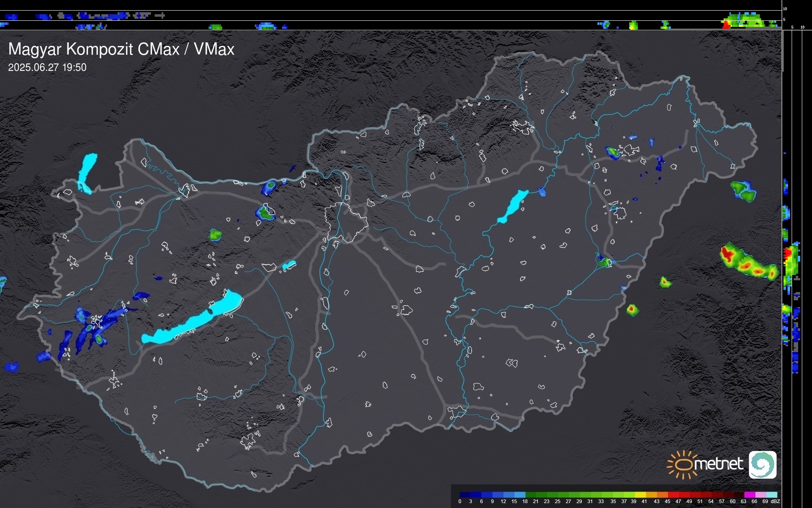Viewport: 812px width, 508px height.
Task: Click the grey vertical scrollbar thumb at top right
Action: (x=782, y=51)
